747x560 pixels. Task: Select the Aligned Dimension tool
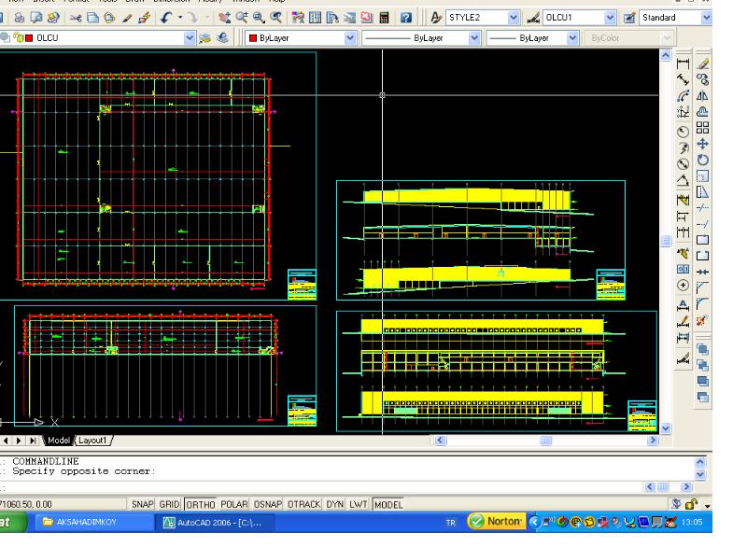(x=684, y=79)
